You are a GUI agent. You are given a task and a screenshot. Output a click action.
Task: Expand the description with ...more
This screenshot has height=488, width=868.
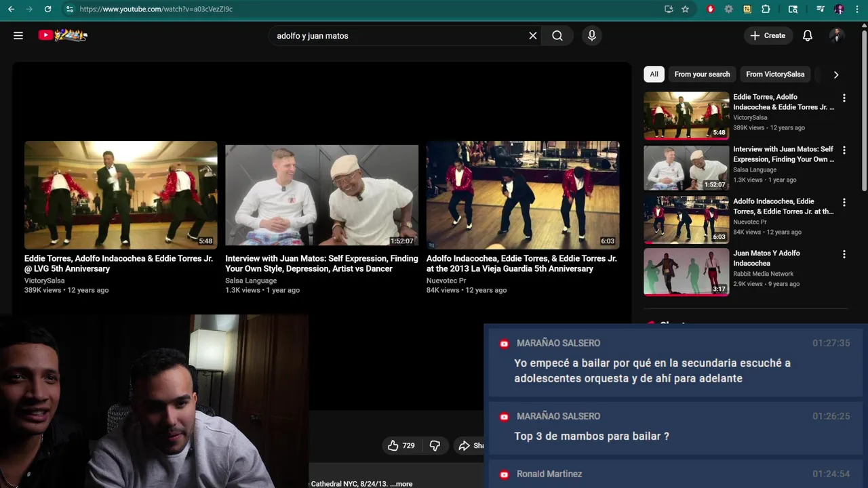(401, 484)
